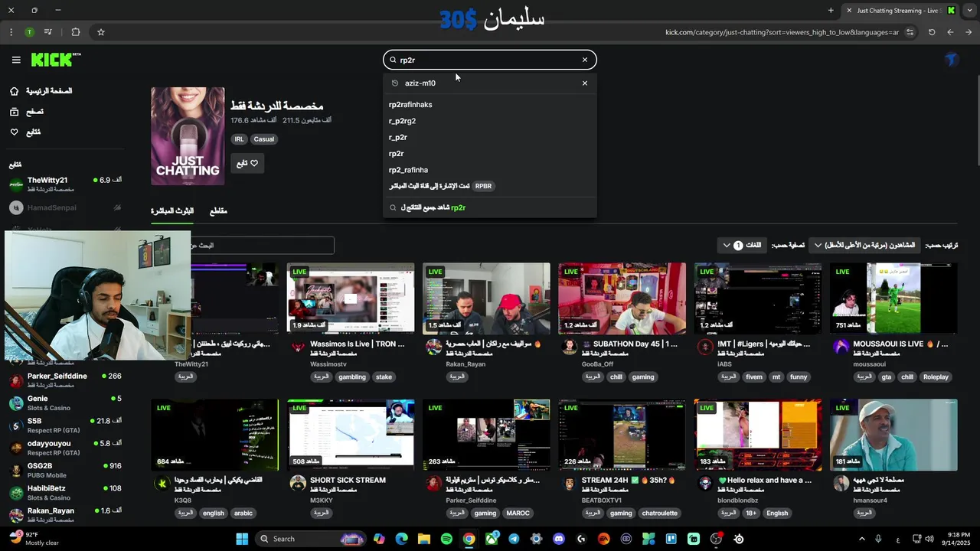This screenshot has width=980, height=551.
Task: Open the SHORT SICK STREAM thumbnail
Action: [351, 434]
